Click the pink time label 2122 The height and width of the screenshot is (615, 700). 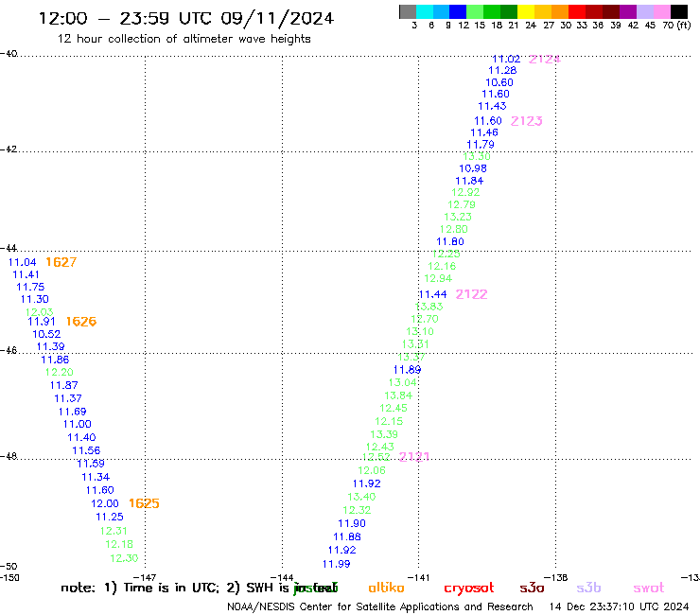pos(471,294)
